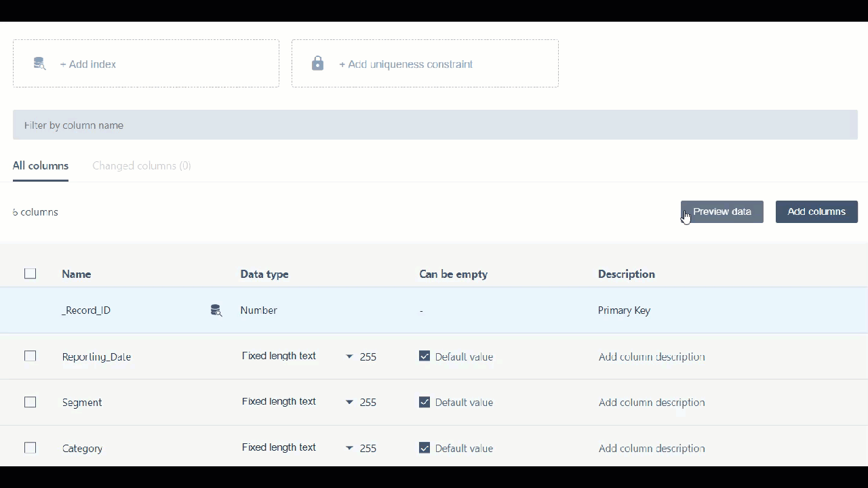Image resolution: width=868 pixels, height=488 pixels.
Task: Check the Segment row checkbox
Action: point(31,402)
